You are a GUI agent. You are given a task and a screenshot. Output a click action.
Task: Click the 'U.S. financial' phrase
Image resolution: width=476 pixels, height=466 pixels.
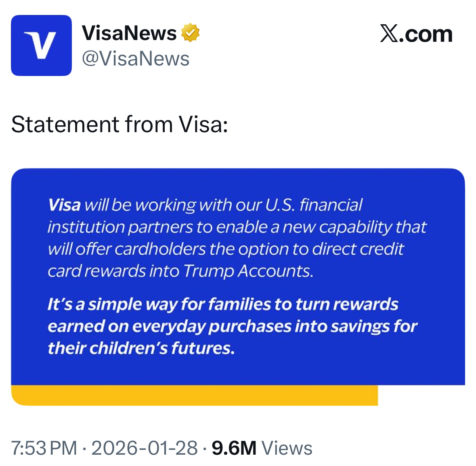click(314, 205)
